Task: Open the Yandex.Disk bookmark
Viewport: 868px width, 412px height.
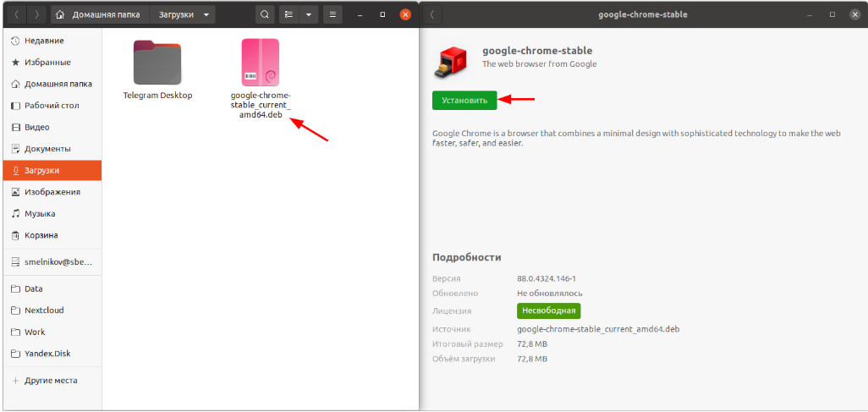Action: click(x=52, y=354)
